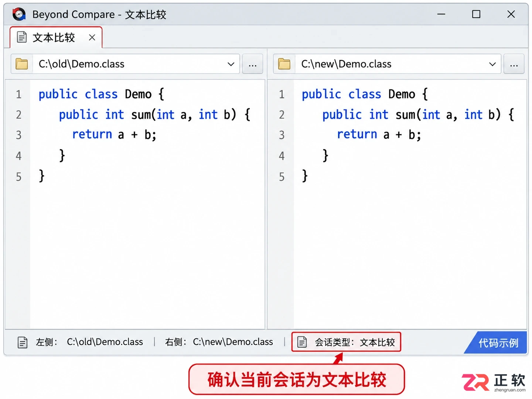Click the 会话类型: 文本比较 status entry
This screenshot has height=399, width=532.
(346, 342)
